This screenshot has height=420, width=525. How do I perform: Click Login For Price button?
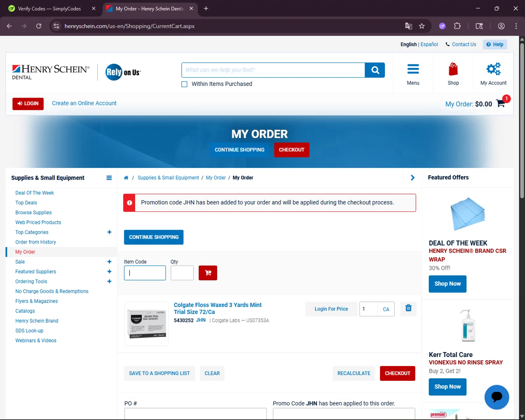click(x=331, y=309)
